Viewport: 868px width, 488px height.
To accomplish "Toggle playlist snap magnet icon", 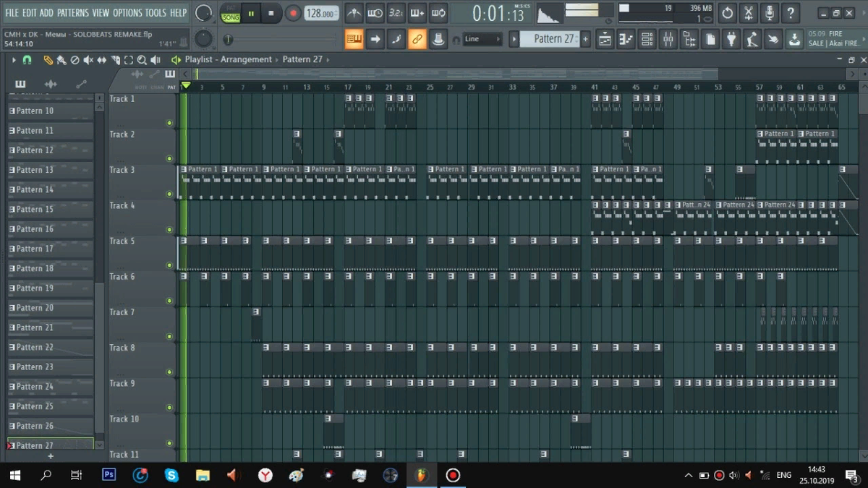I will pos(27,60).
